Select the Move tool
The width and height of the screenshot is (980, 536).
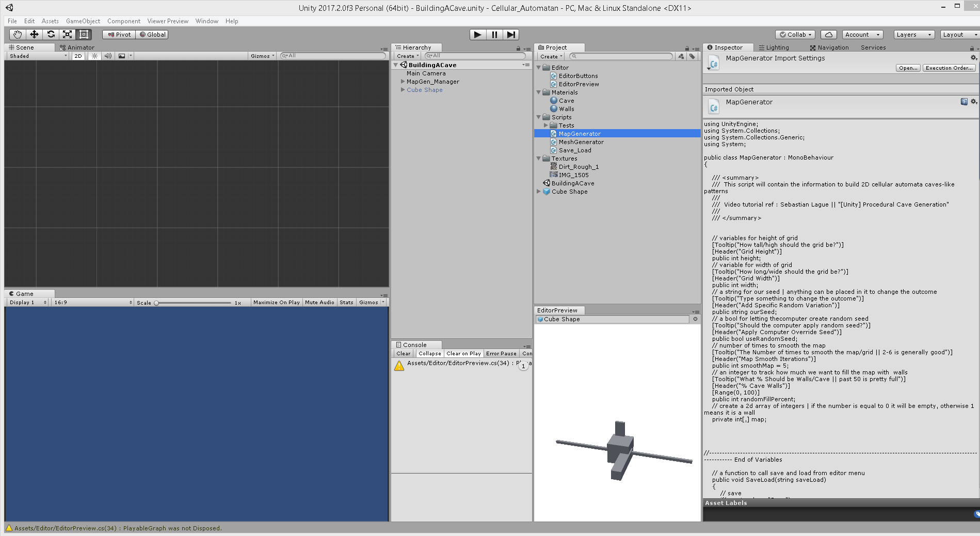pos(34,35)
